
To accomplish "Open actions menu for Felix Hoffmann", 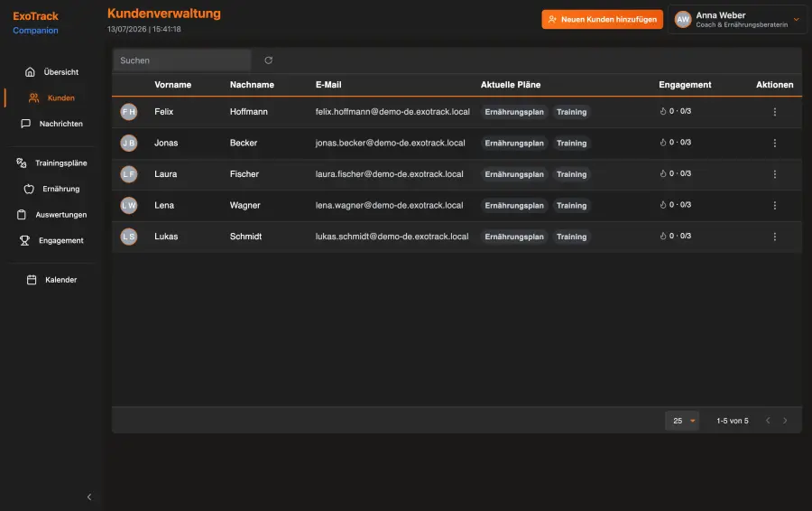I will [x=775, y=112].
